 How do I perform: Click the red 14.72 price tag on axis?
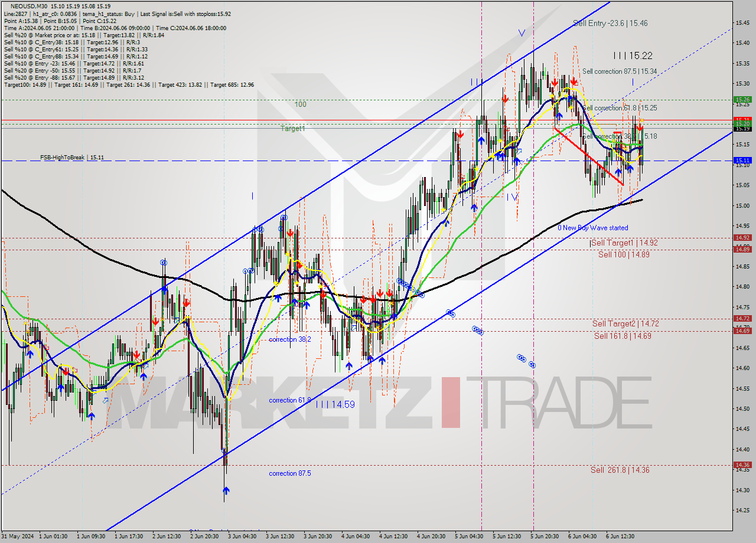[x=742, y=318]
